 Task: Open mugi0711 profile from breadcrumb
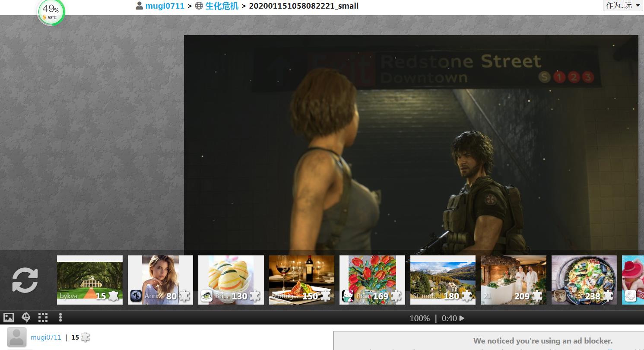tap(165, 6)
